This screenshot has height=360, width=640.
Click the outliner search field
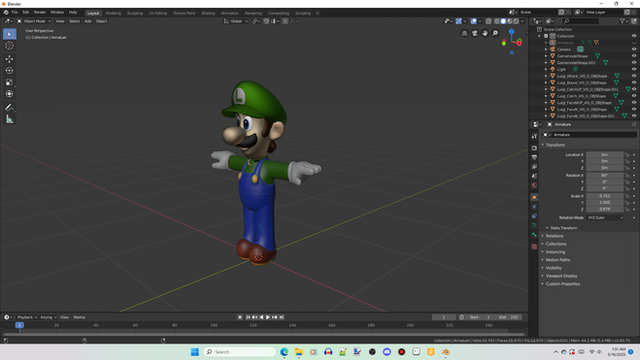[x=581, y=21]
